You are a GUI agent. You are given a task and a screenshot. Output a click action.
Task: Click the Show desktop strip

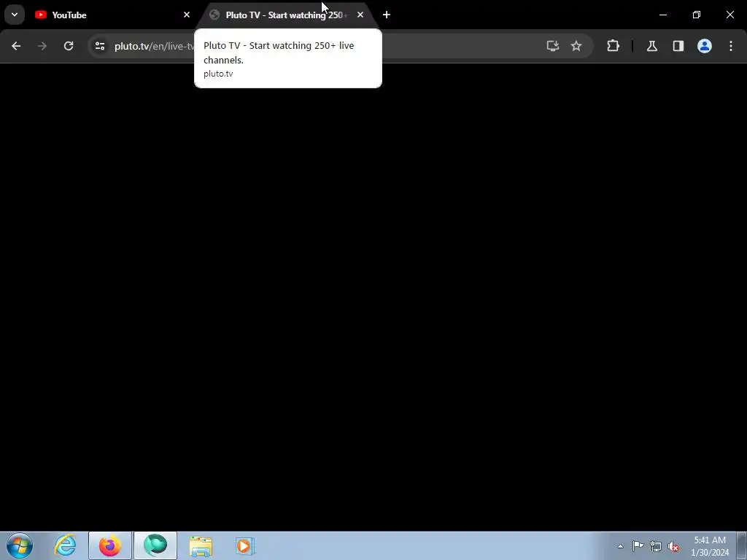(742, 545)
